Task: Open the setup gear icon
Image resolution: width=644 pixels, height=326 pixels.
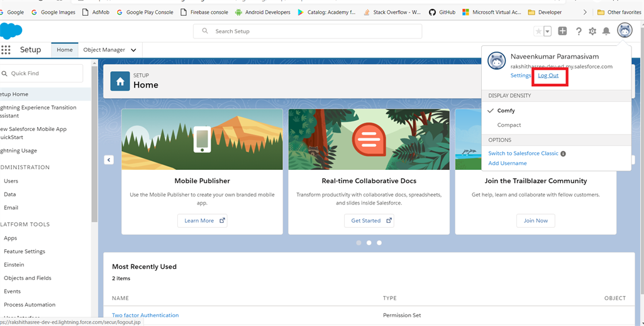Action: coord(592,31)
